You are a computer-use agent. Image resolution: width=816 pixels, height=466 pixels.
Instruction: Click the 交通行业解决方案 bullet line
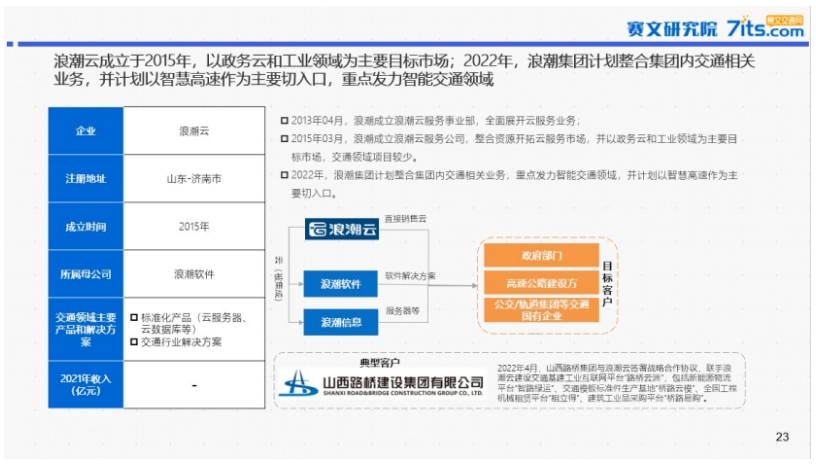(x=176, y=342)
